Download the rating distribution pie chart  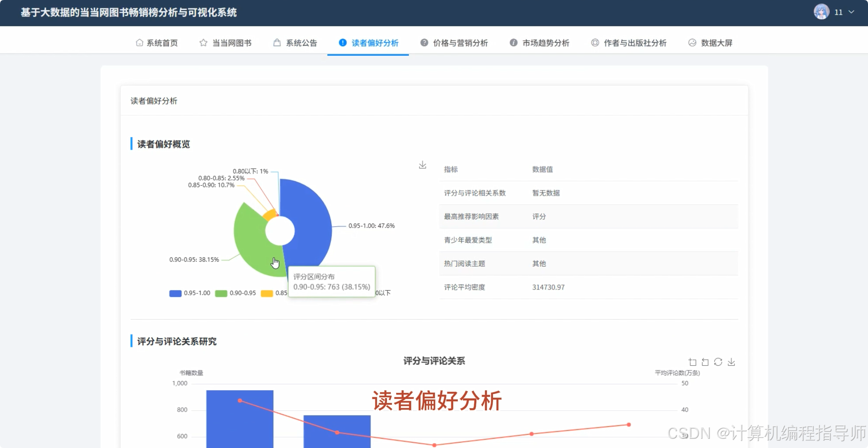click(x=422, y=165)
